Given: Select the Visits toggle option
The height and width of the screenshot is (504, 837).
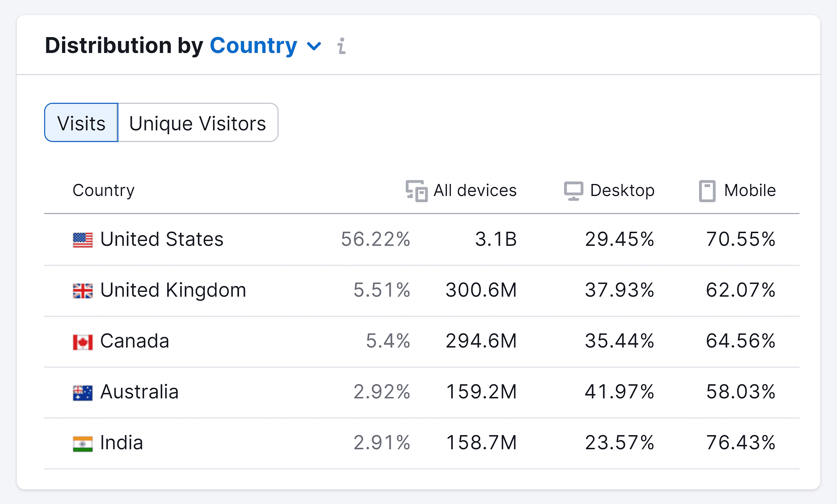Looking at the screenshot, I should tap(81, 123).
